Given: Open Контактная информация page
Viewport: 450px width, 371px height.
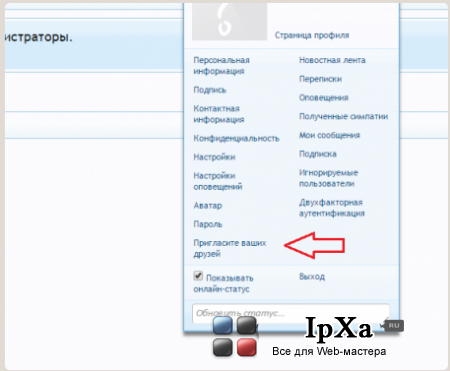Looking at the screenshot, I should point(219,114).
